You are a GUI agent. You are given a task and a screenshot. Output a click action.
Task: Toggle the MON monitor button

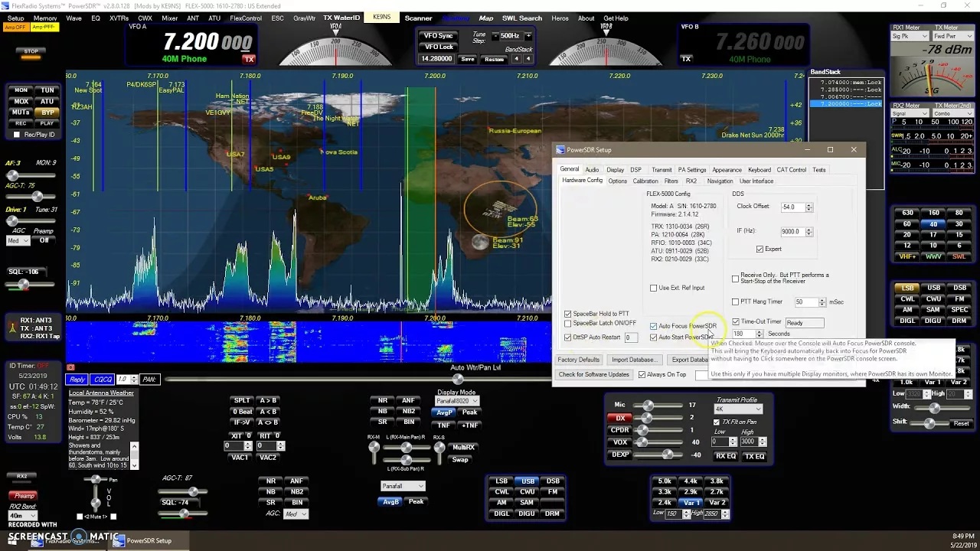click(x=21, y=90)
